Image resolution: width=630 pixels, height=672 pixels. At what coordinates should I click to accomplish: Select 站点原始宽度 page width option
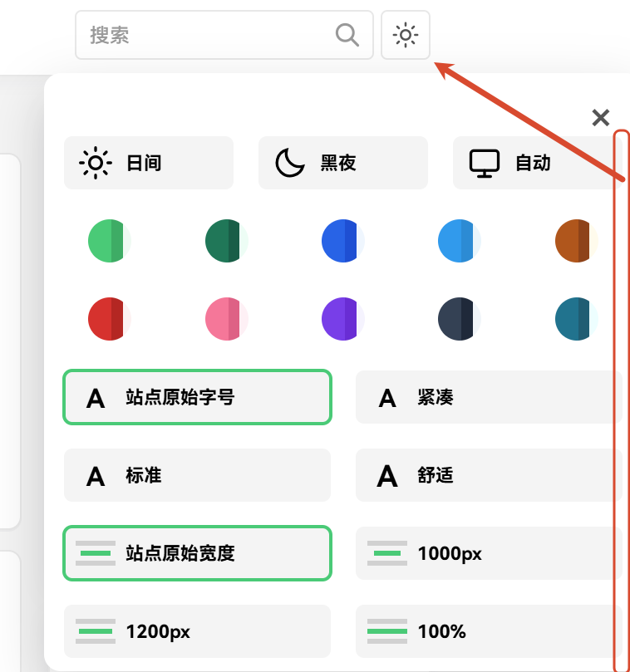197,553
